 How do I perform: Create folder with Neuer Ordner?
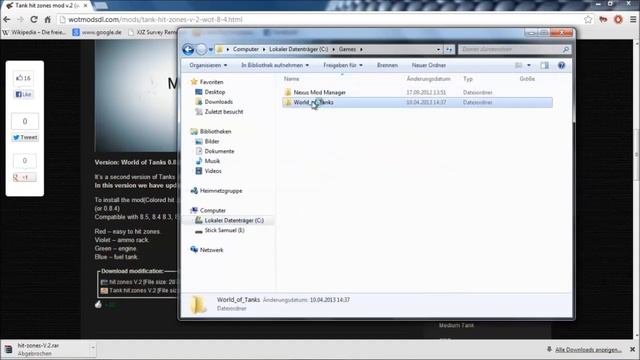429,65
